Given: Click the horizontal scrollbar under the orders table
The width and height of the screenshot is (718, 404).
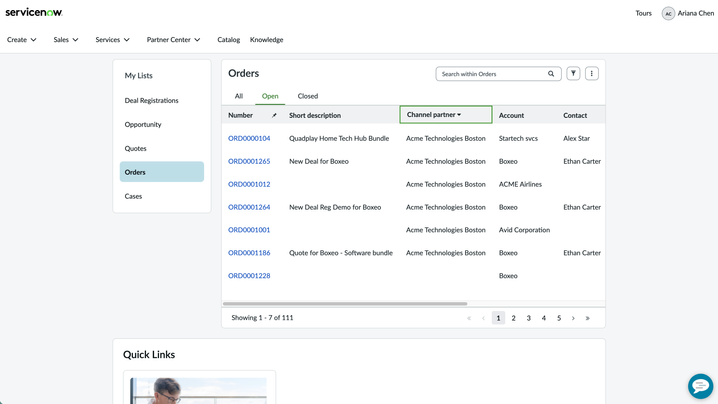Looking at the screenshot, I should click(345, 304).
